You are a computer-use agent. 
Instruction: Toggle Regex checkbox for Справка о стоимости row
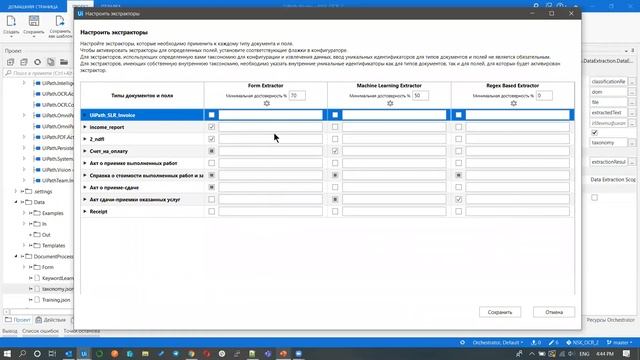click(x=459, y=175)
